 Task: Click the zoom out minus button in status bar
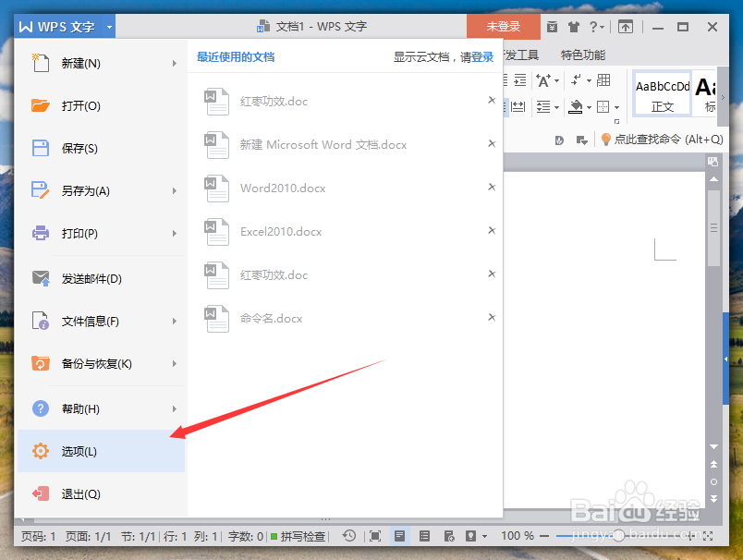(544, 536)
